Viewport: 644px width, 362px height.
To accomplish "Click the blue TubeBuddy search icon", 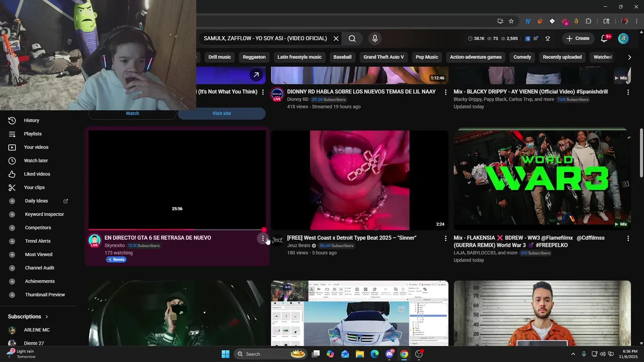I will click(528, 39).
